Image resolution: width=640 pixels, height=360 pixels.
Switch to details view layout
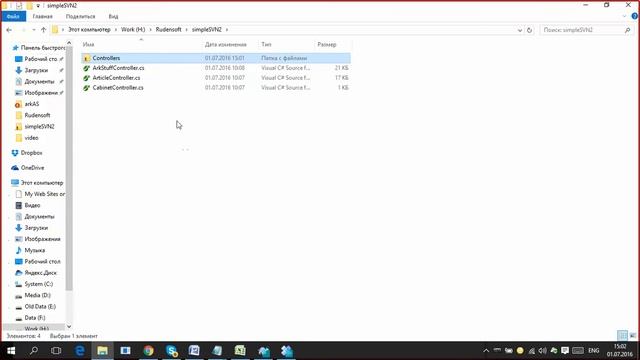pos(622,336)
